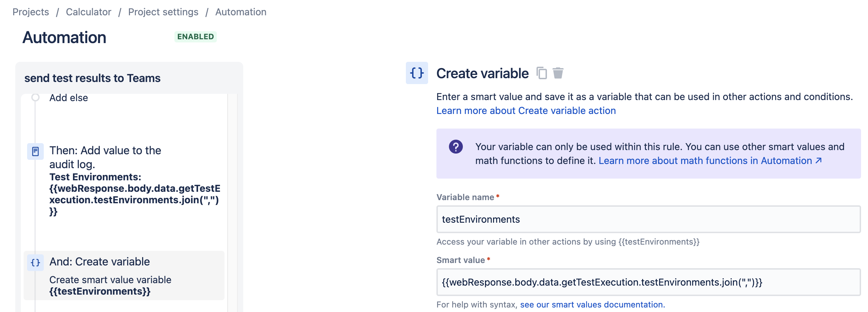Viewport: 868px width, 312px height.
Task: Click the Create variable curly braces icon
Action: [417, 73]
